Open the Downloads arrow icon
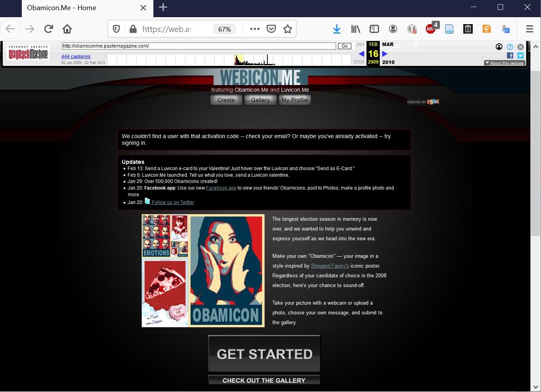 click(337, 29)
